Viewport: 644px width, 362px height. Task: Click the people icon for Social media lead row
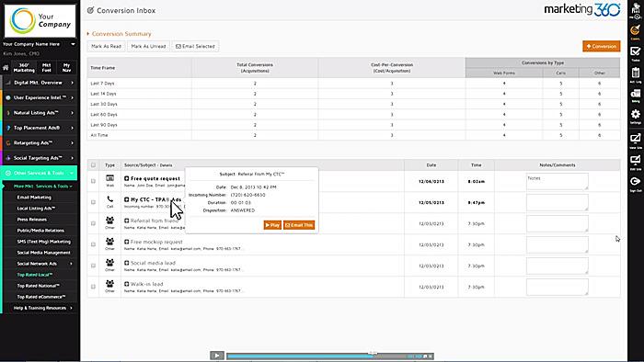point(109,263)
